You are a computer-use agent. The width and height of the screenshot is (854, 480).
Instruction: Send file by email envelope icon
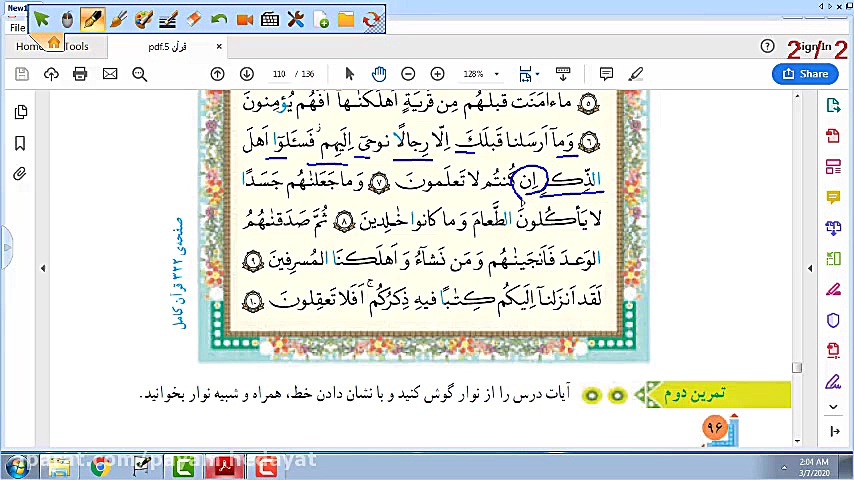point(110,74)
